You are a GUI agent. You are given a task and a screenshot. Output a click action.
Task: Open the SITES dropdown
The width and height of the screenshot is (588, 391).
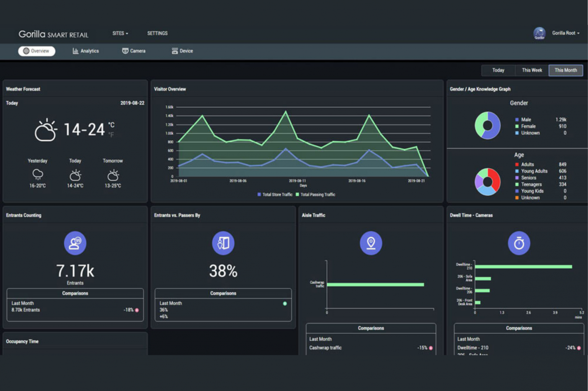[x=120, y=33]
